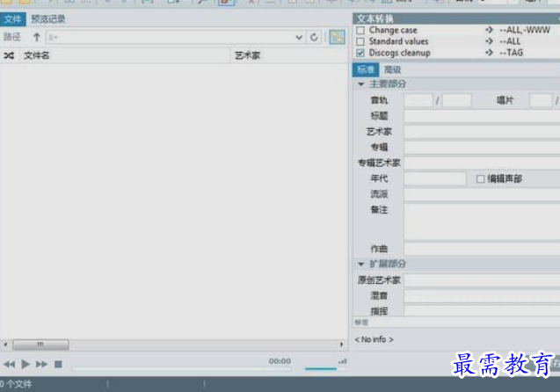Click the 作曲 composer input field
560x392 pixels.
click(482, 249)
